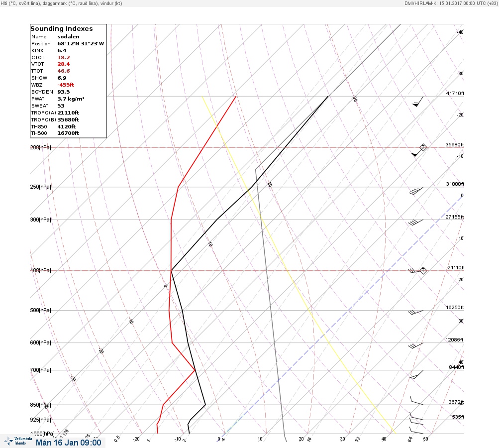Click the 12085ft altitude label

point(454,340)
